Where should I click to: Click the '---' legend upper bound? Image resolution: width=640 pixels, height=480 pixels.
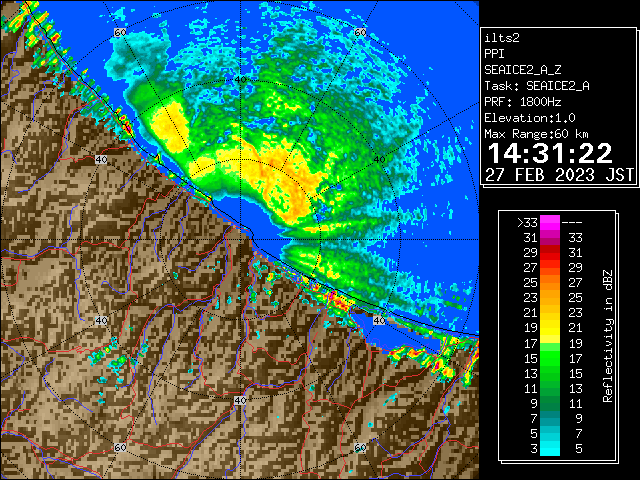click(x=572, y=223)
